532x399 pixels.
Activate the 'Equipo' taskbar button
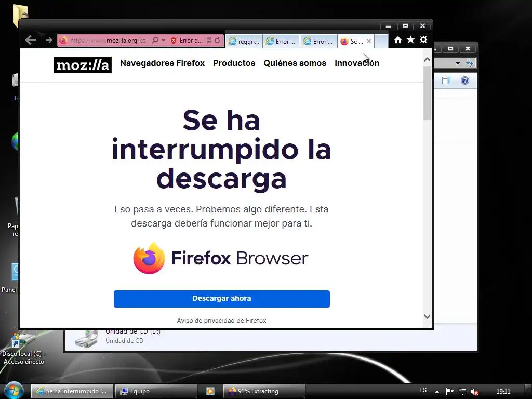tap(156, 391)
